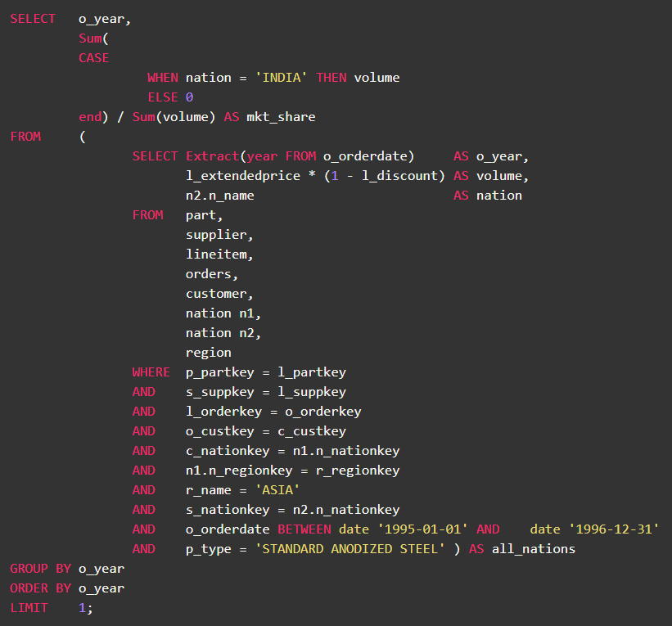
Task: Click l_orderkey in join condition
Action: click(223, 412)
